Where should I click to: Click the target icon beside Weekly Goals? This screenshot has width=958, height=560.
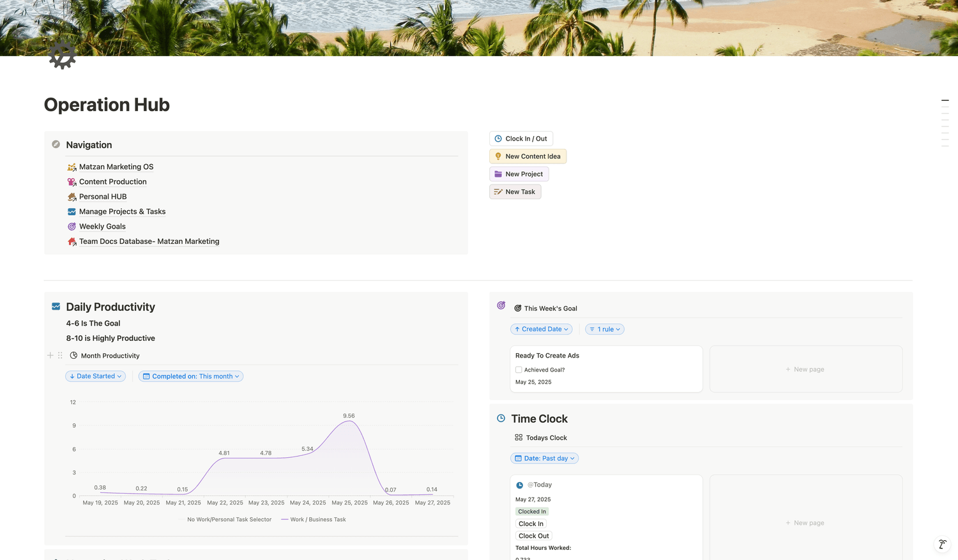point(72,227)
